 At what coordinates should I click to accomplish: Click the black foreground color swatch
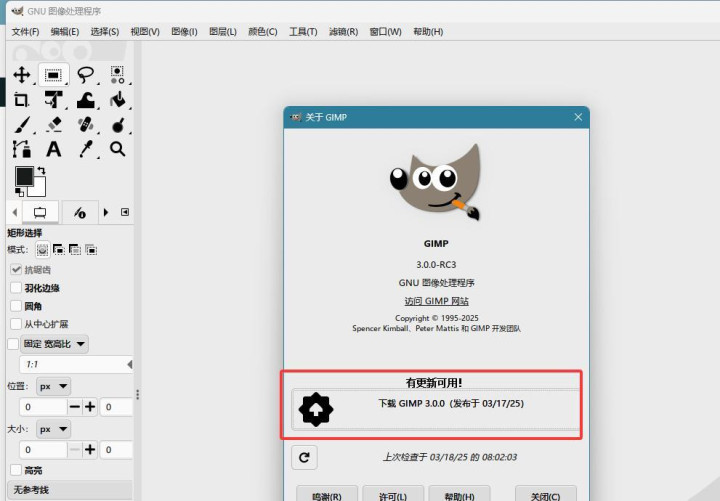click(x=24, y=176)
